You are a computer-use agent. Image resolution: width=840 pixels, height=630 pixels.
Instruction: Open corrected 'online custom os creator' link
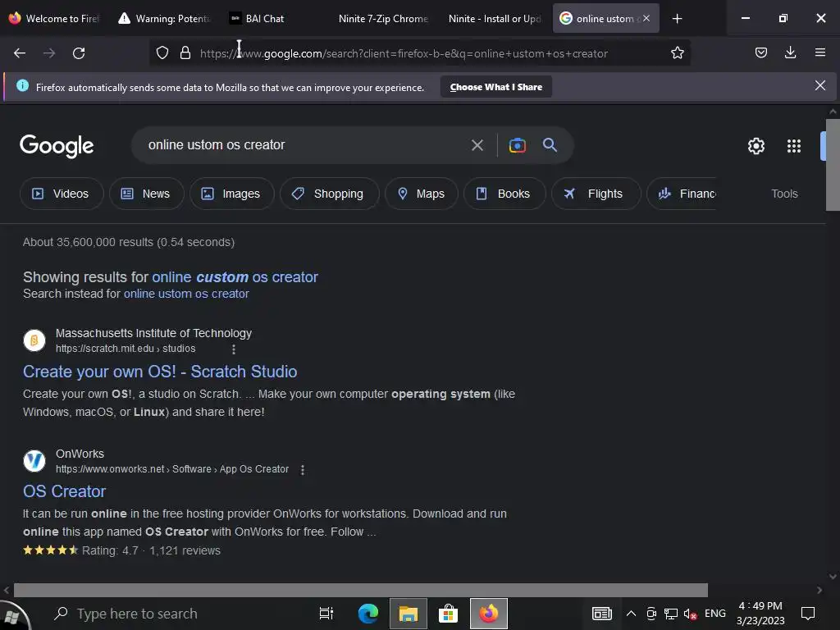pos(235,277)
